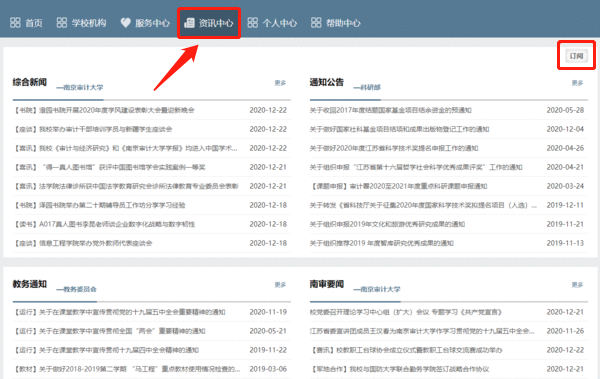
Task: Click date 2019-11-13 in 通知公告 list
Action: coord(565,243)
